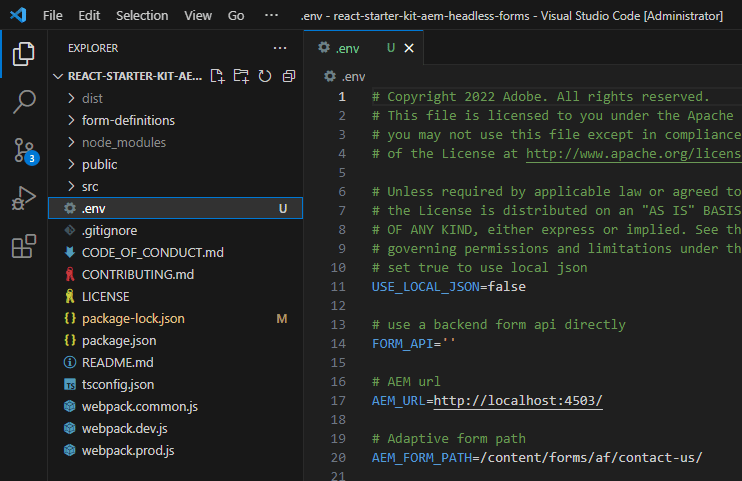Screen dimensions: 742x481
Task: Refresh the Explorer file tree
Action: point(265,76)
